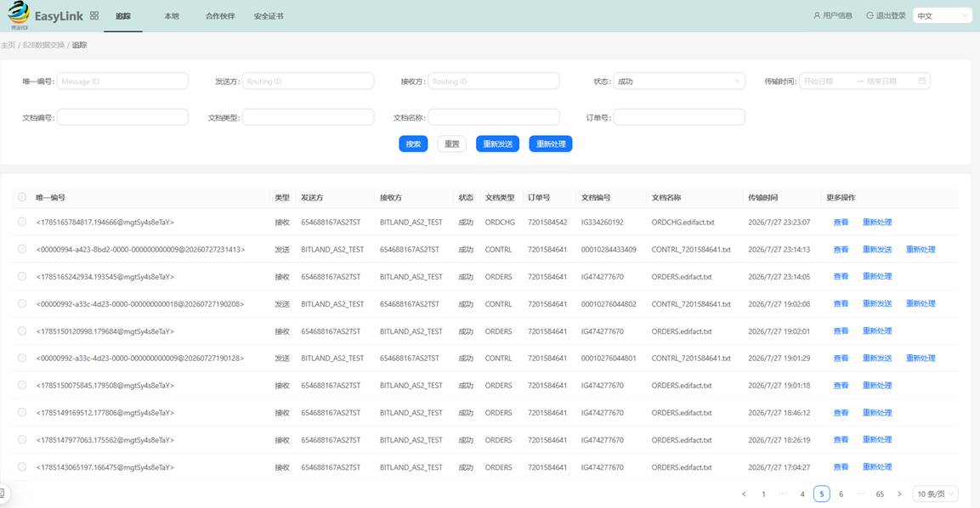The width and height of the screenshot is (980, 508).
Task: Click 重新处理 for row dated 19:02:01
Action: coord(877,331)
